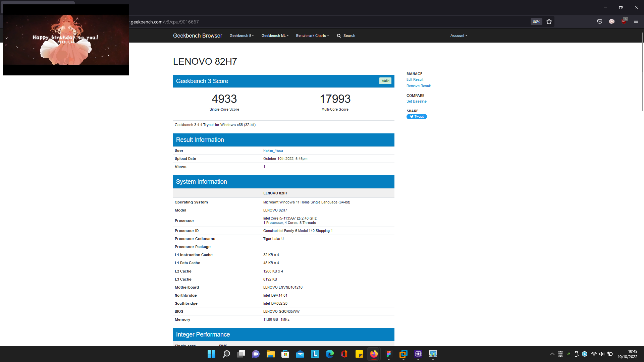Image resolution: width=644 pixels, height=362 pixels.
Task: Click the magnifier icon beside Search
Action: click(x=339, y=36)
